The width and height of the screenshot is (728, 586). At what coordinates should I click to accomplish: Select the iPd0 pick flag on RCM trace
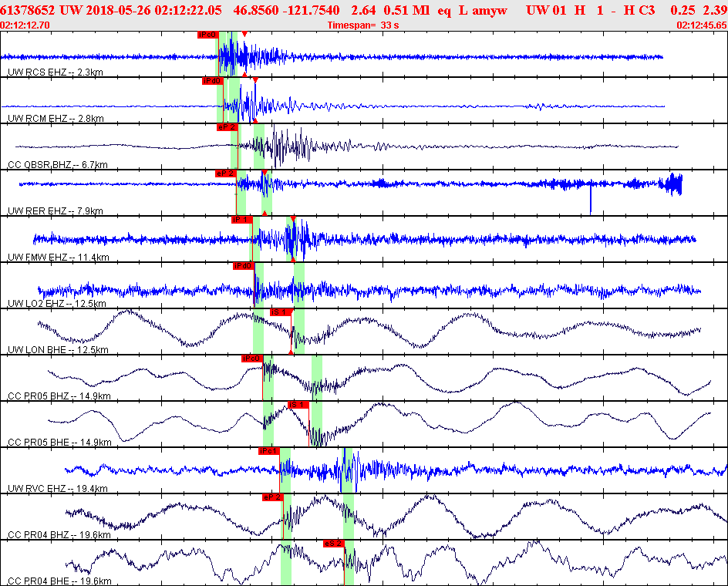(213, 81)
